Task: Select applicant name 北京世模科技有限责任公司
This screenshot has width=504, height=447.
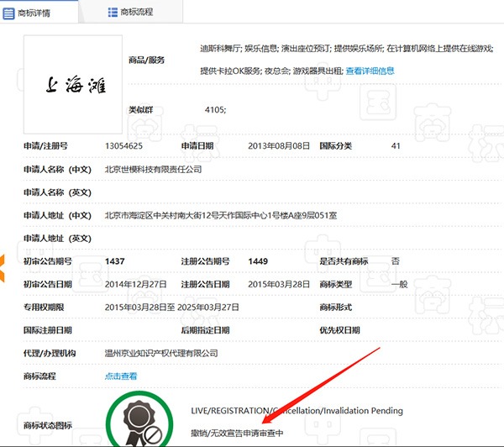Action: coord(154,169)
